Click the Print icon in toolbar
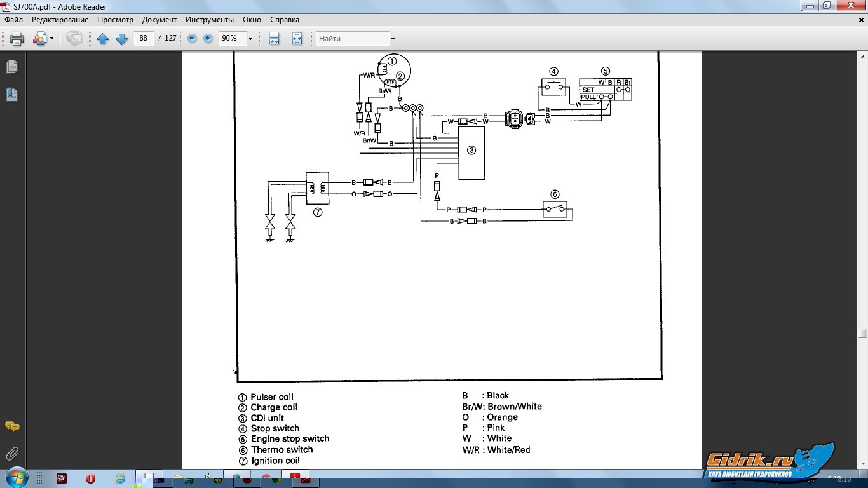The height and width of the screenshot is (488, 868). coord(17,39)
